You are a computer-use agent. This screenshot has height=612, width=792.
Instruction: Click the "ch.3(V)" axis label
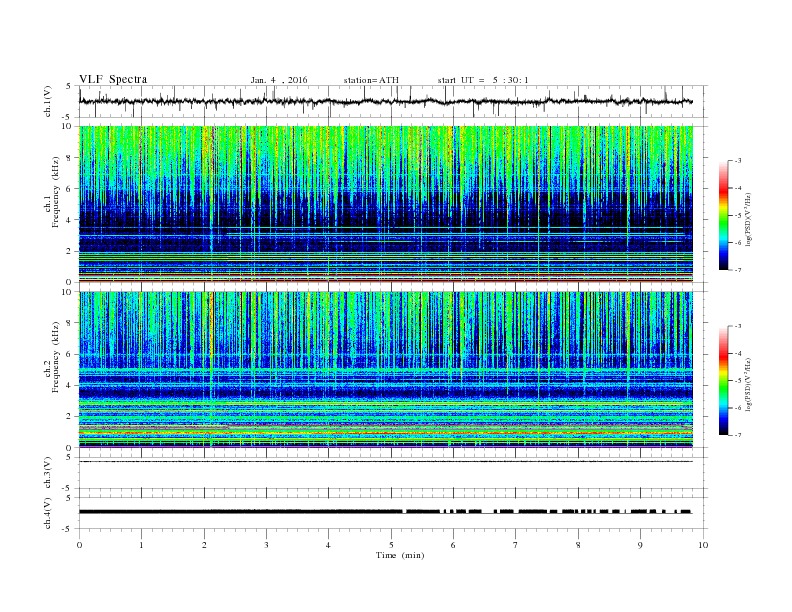(x=48, y=473)
